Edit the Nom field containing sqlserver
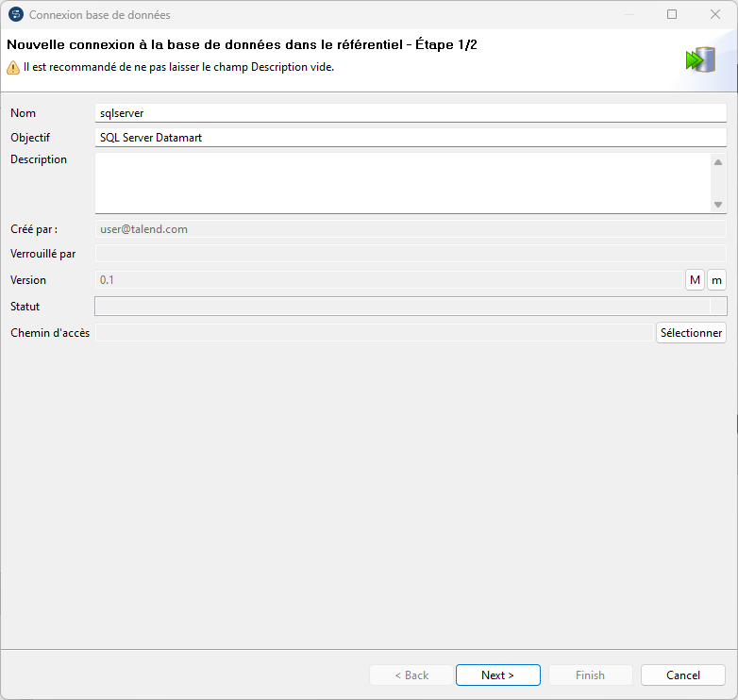Image resolution: width=738 pixels, height=700 pixels. coord(411,113)
